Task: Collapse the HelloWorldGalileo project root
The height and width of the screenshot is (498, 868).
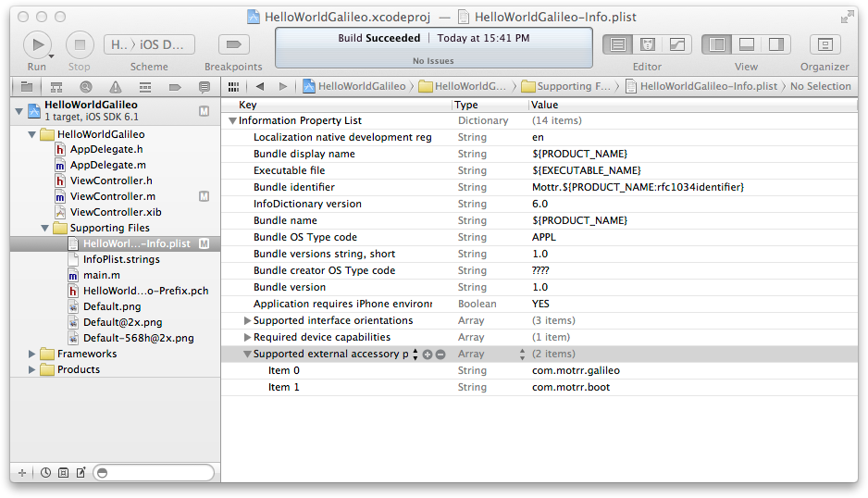Action: coord(19,111)
